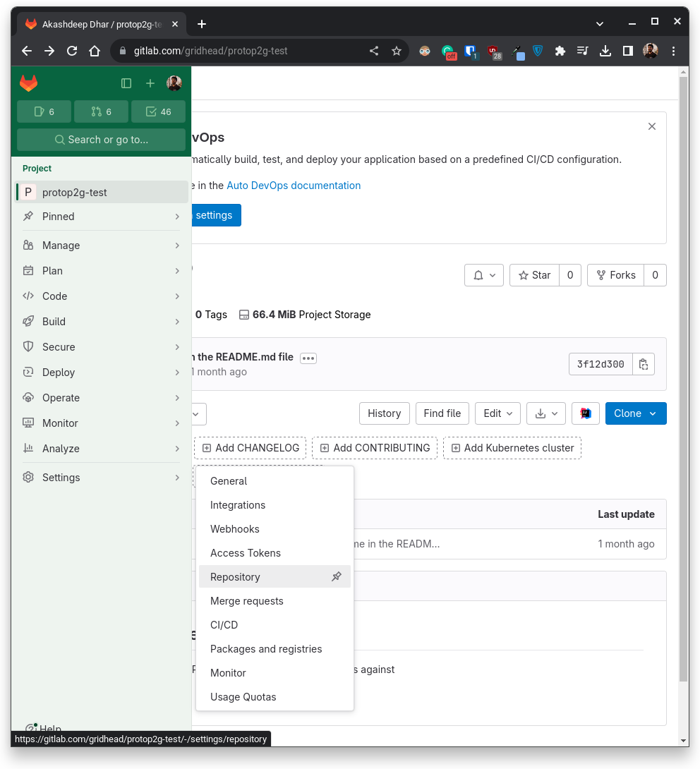Open the Auto DevOps documentation link
700x769 pixels.
point(294,186)
